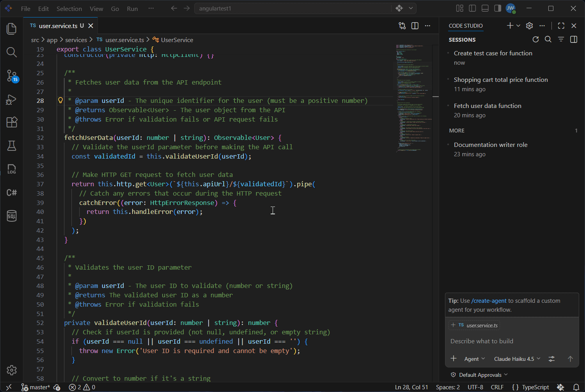Search sessions with the magnifier icon
Screen dimensions: 585x392
548,39
